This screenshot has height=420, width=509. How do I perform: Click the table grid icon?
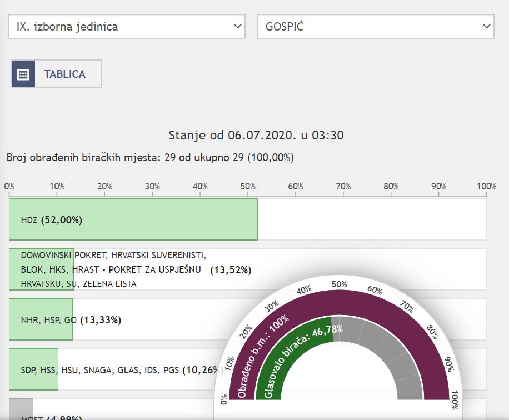pos(23,74)
